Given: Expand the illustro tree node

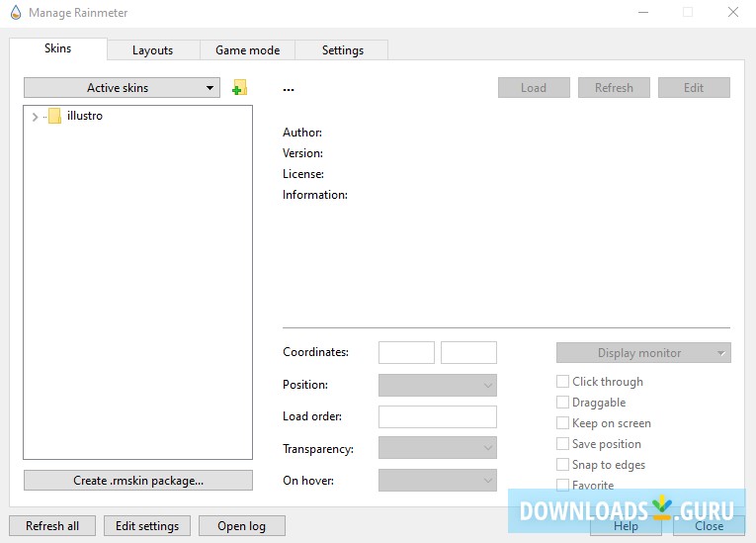Looking at the screenshot, I should [35, 117].
